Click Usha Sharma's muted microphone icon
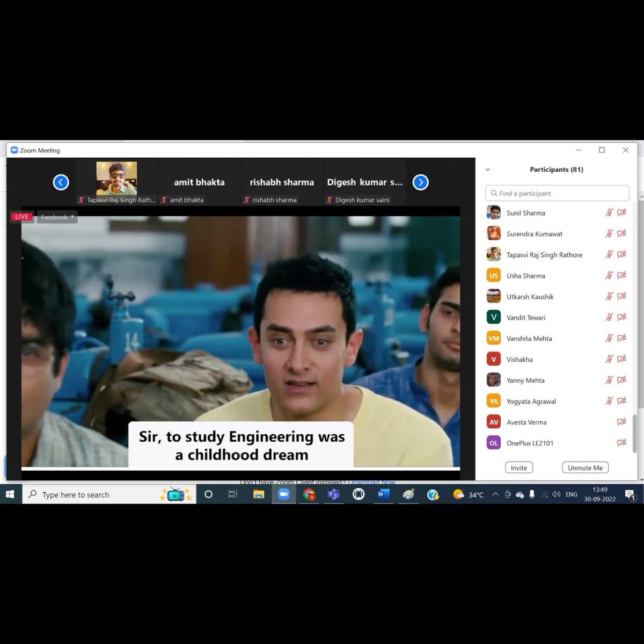 click(609, 275)
